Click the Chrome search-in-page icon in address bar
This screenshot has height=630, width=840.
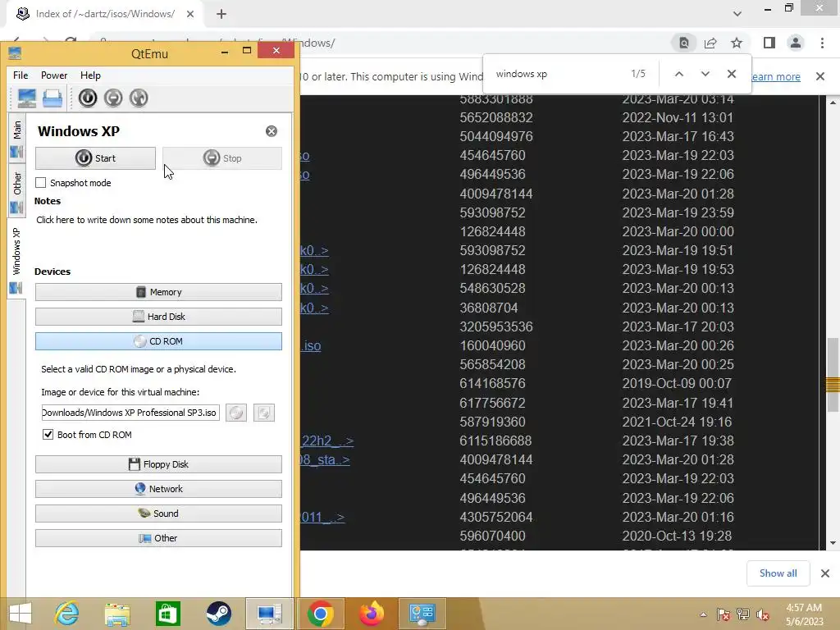(x=684, y=43)
